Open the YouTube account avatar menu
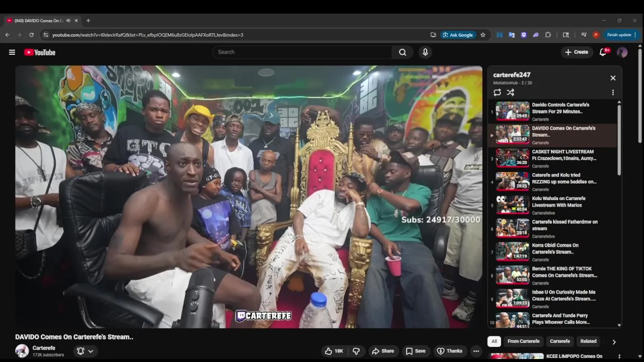 [x=622, y=52]
